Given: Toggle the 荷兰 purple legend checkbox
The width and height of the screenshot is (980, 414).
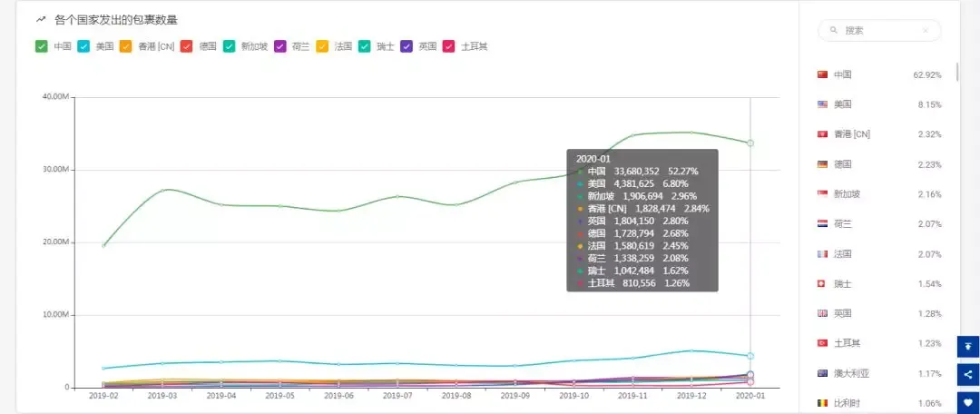Looking at the screenshot, I should [x=280, y=46].
